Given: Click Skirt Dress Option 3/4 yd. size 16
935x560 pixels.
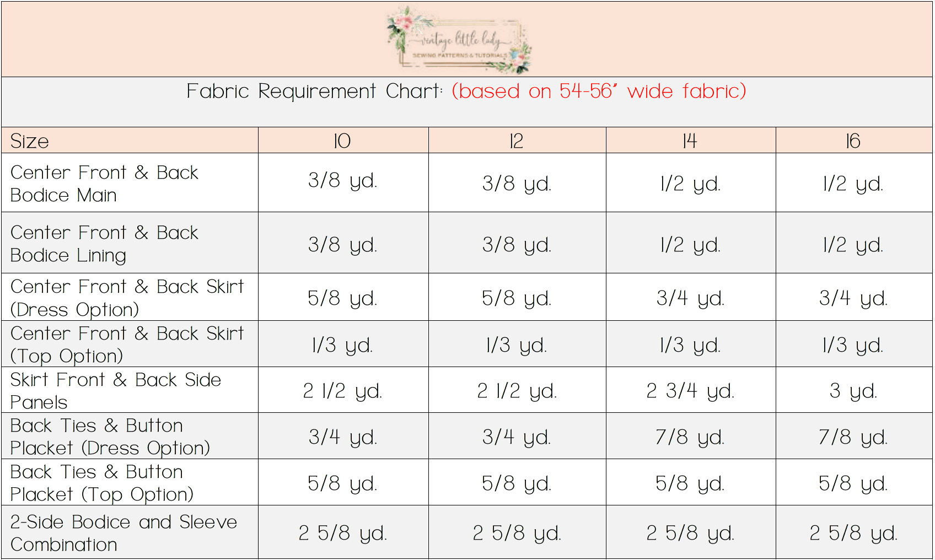Looking at the screenshot, I should [853, 298].
